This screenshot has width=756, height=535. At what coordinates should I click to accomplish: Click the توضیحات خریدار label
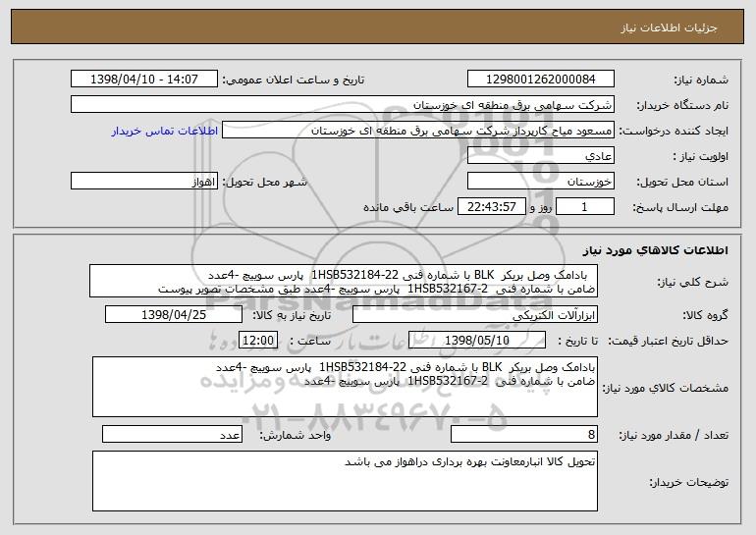pyautogui.click(x=688, y=482)
